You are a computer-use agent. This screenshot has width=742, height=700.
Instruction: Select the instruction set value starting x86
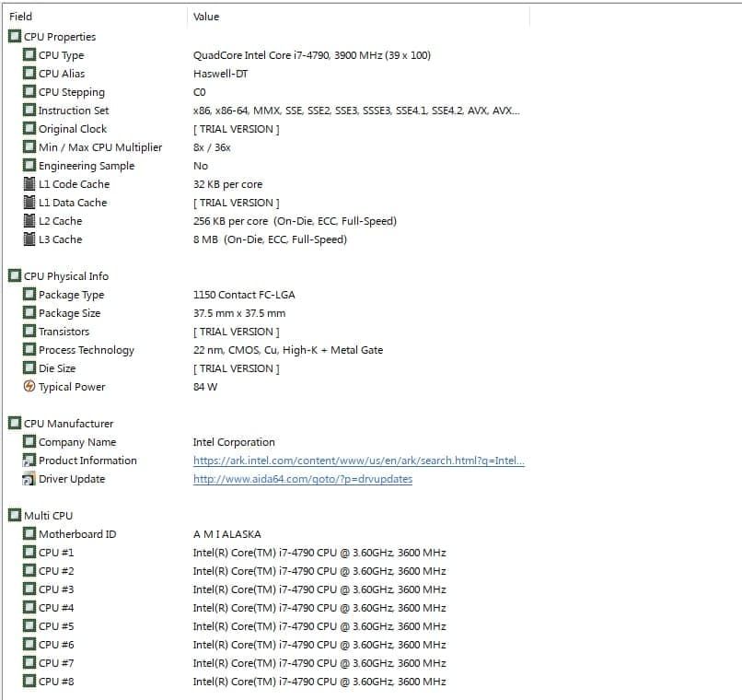(356, 111)
